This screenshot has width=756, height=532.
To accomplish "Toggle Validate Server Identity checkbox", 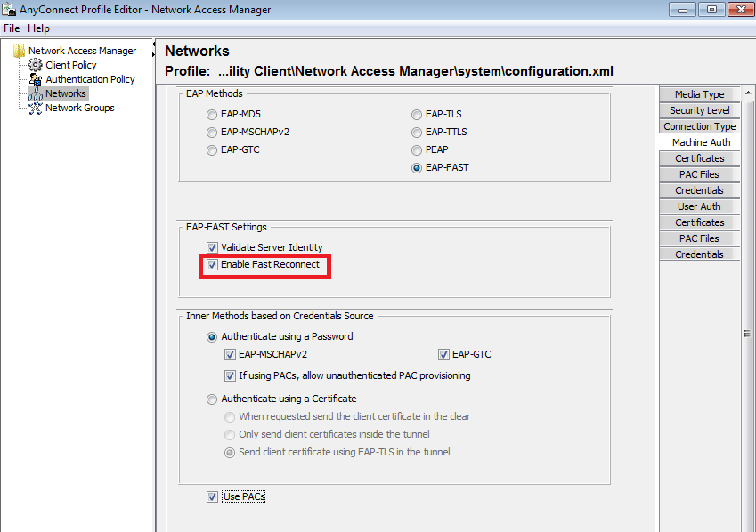I will pos(212,247).
